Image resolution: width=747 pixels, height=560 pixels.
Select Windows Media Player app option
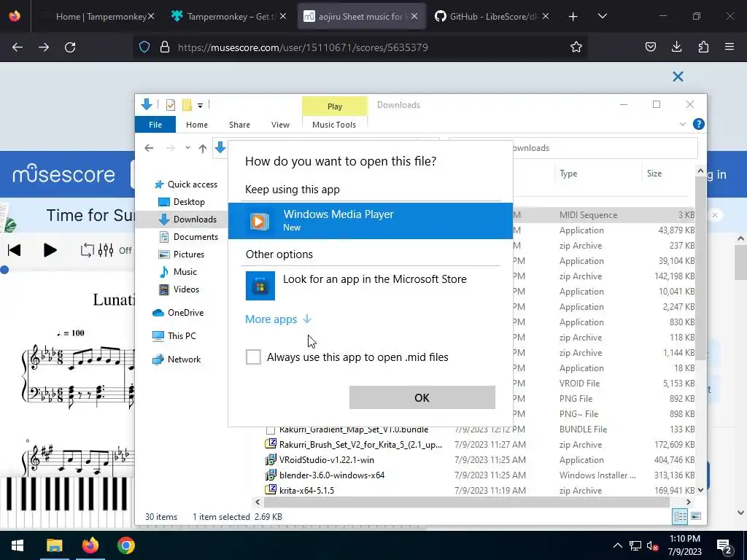pos(370,220)
